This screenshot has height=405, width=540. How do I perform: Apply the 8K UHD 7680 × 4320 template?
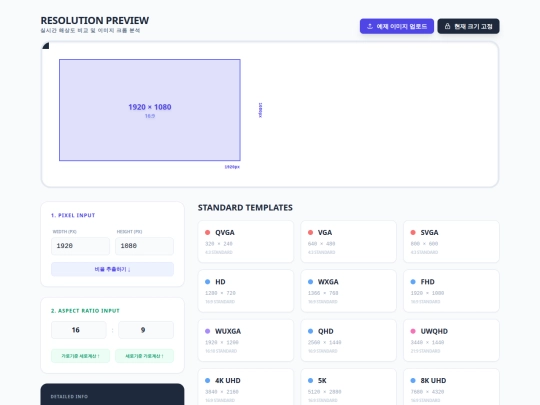[451, 387]
